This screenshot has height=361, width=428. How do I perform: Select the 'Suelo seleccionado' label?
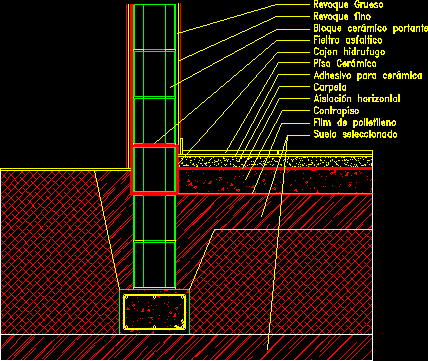pos(355,134)
